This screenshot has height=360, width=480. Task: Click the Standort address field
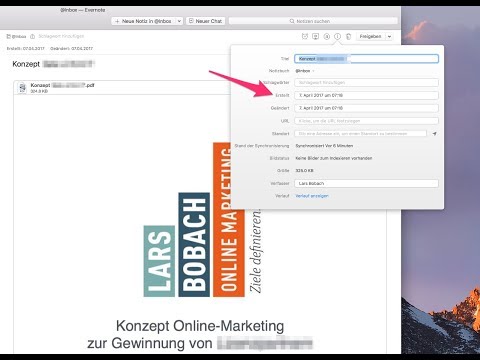click(360, 133)
